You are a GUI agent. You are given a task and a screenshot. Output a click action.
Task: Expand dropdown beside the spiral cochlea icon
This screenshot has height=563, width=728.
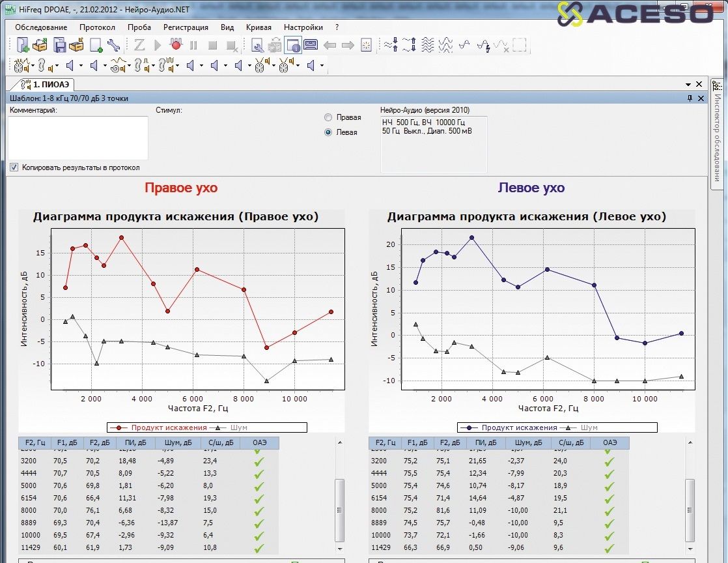tap(130, 66)
